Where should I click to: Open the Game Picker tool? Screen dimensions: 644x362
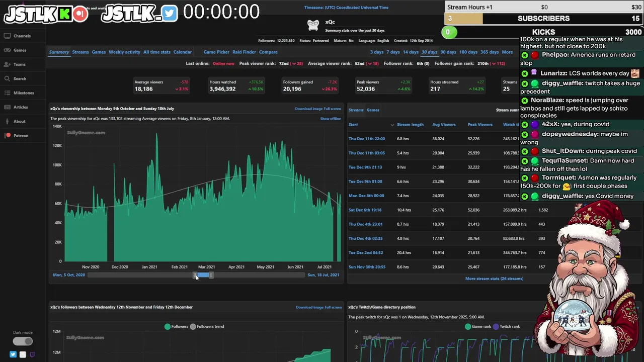216,52
